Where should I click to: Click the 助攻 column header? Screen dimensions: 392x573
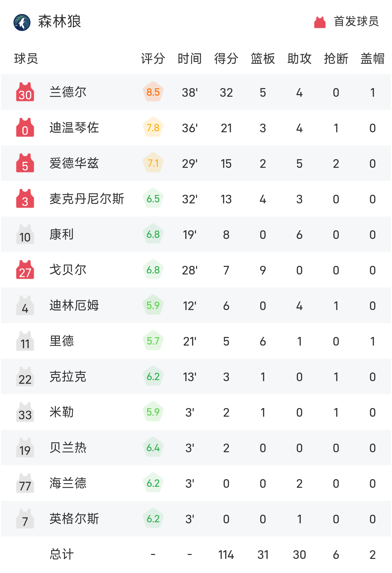pos(299,59)
